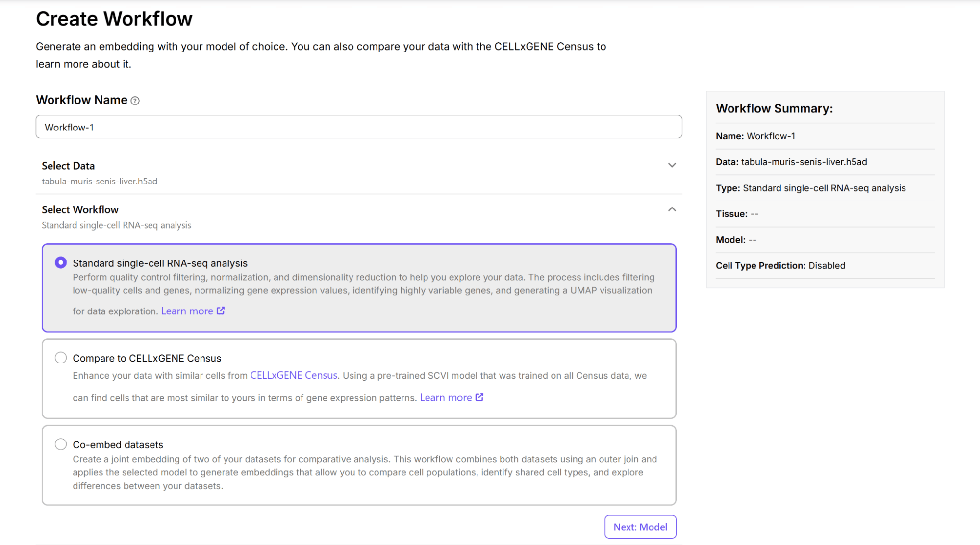Viewport: 980px width, 545px height.
Task: Expand the Select Data section chevron
Action: [672, 165]
